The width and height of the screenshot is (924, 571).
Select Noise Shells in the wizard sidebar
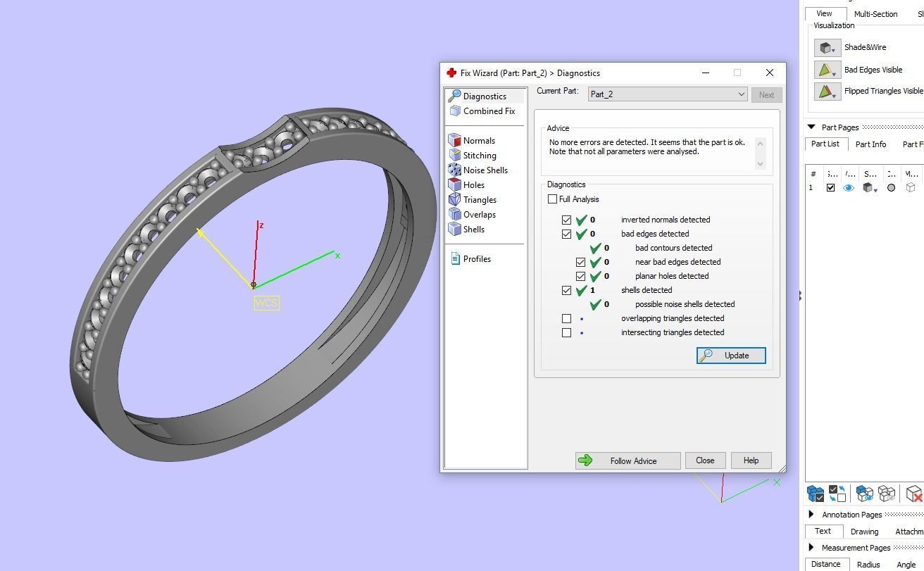tap(485, 170)
